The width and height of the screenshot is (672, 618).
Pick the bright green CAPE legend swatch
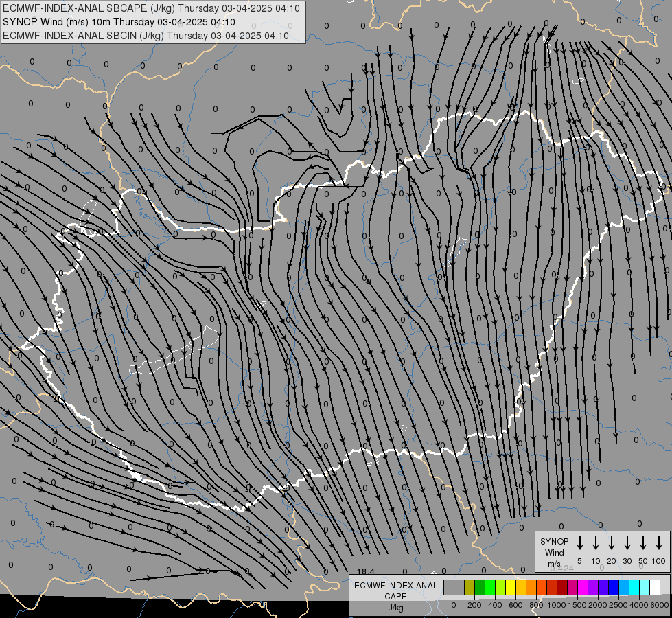490,587
